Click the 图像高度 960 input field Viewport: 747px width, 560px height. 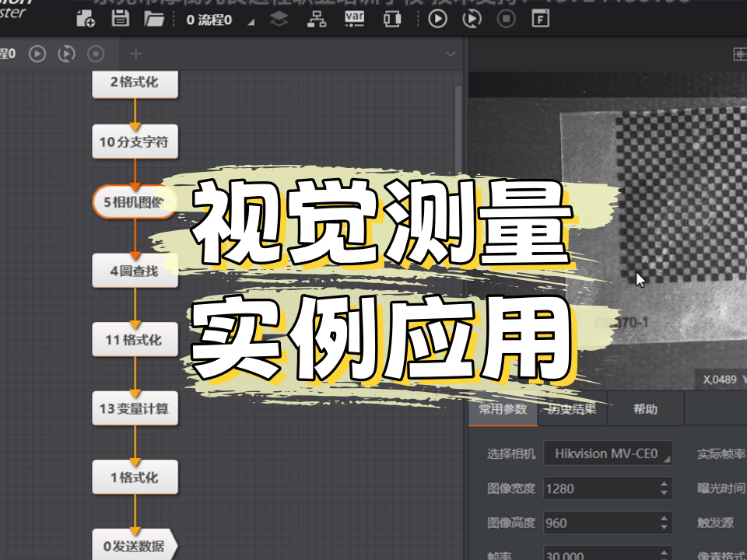(599, 523)
